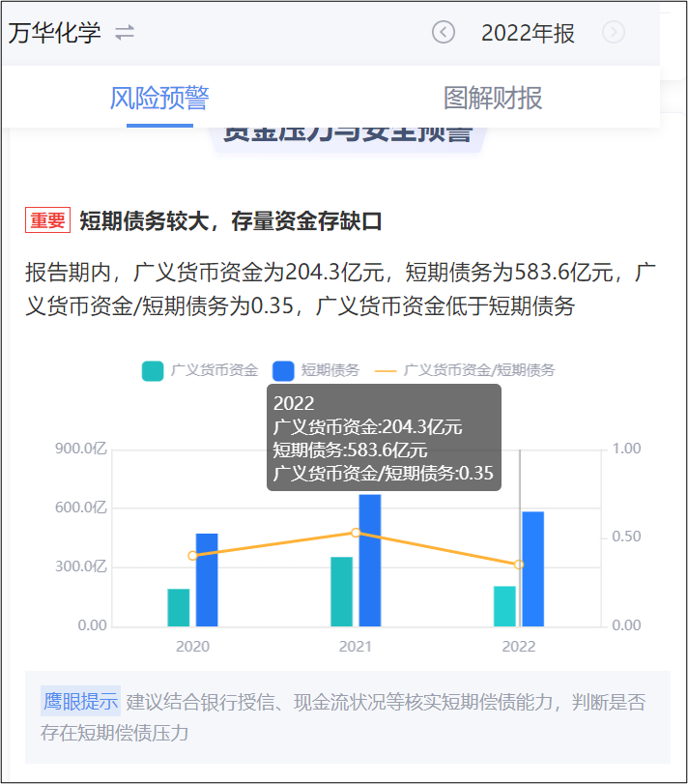Click the 2020 blue 短期债务 bar
Image resolution: width=688 pixels, height=784 pixels.
(207, 580)
